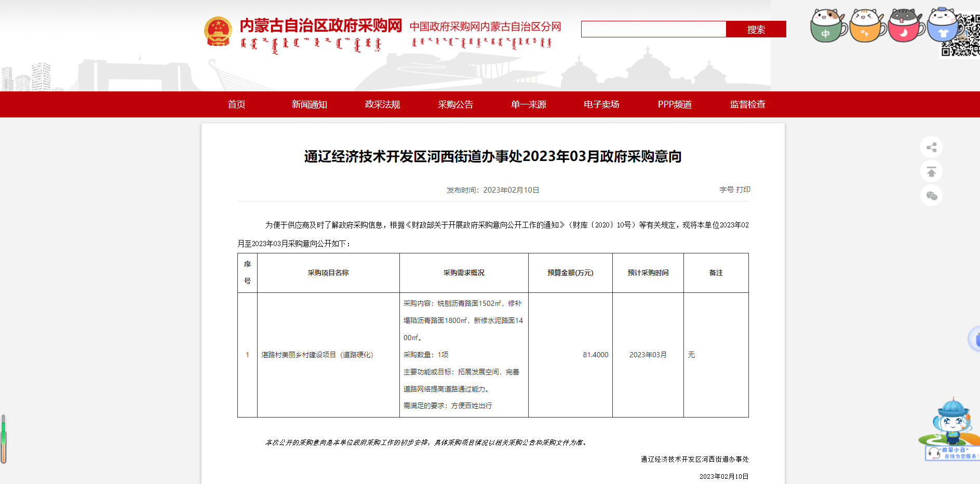
Task: Open the 采购公告 menu item
Action: coord(455,104)
